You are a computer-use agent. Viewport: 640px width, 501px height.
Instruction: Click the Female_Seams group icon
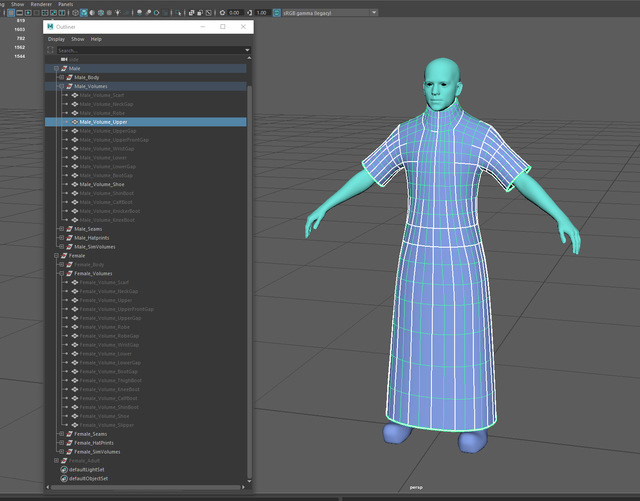point(69,434)
